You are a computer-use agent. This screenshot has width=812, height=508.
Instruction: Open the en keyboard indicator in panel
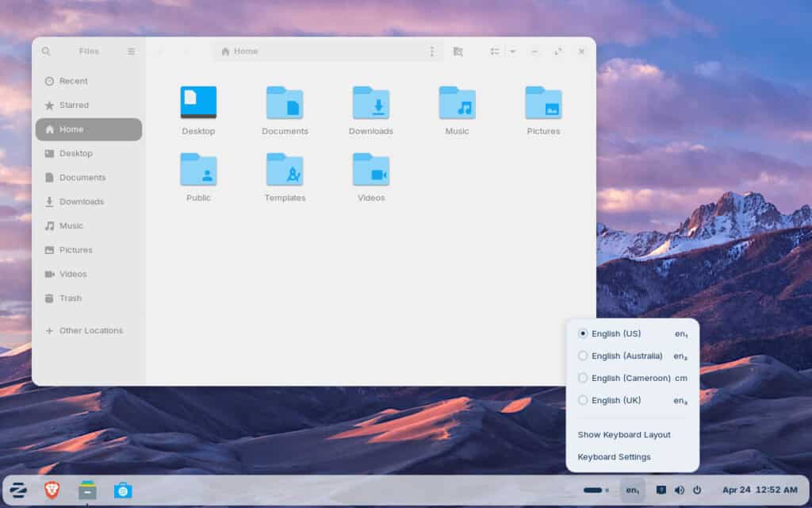click(632, 490)
